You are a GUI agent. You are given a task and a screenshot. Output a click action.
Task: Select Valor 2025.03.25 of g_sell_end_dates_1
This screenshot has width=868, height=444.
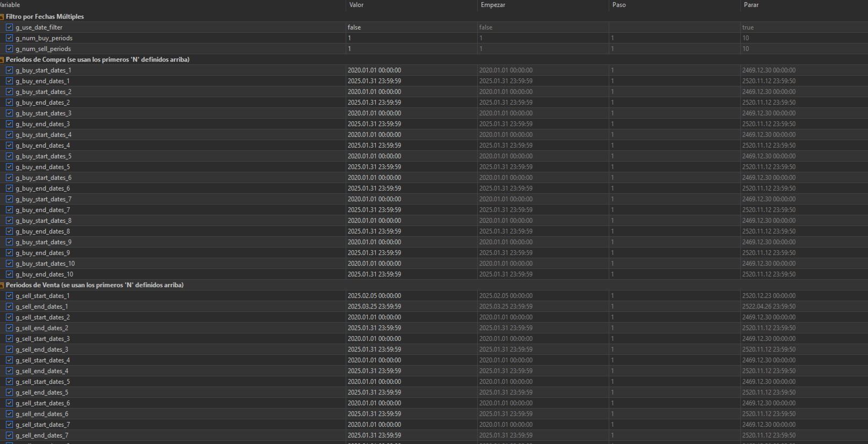click(x=374, y=307)
